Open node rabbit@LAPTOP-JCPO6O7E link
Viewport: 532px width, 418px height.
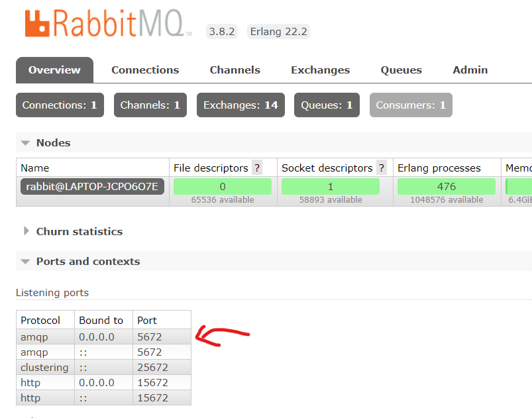92,186
